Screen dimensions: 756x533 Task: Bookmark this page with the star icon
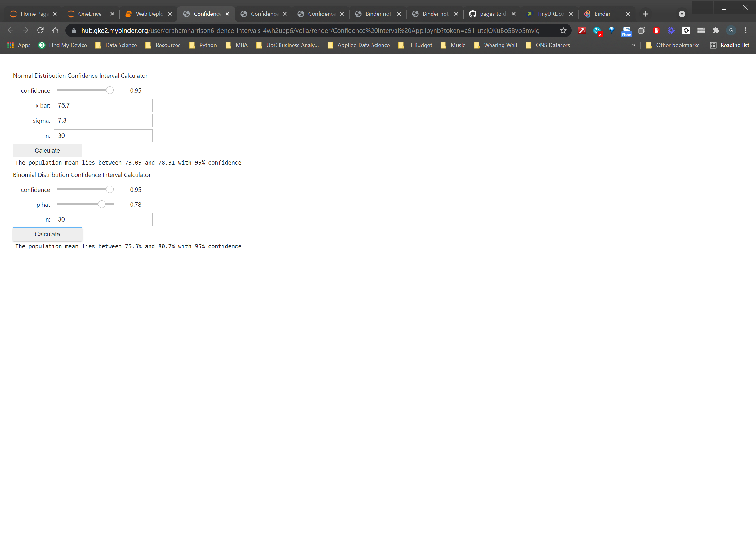pyautogui.click(x=563, y=31)
